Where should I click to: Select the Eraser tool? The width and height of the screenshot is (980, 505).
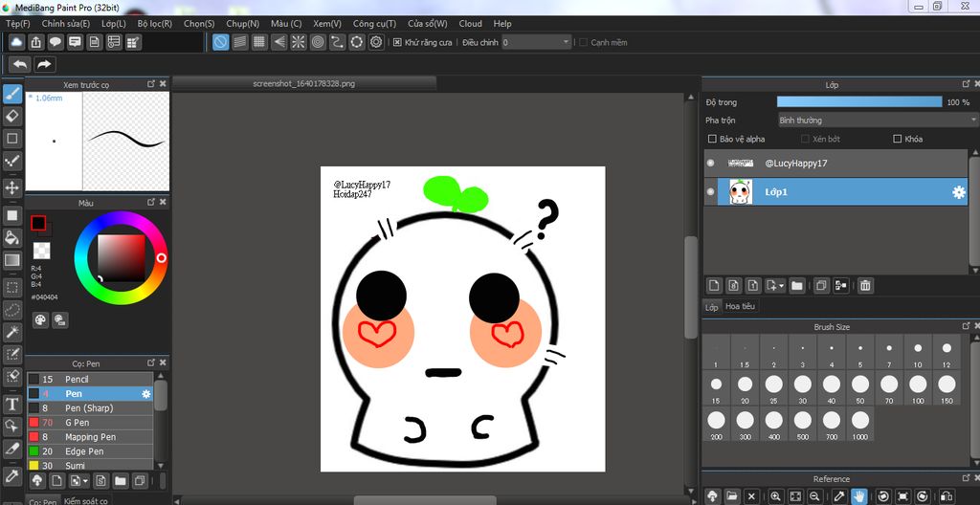[12, 116]
